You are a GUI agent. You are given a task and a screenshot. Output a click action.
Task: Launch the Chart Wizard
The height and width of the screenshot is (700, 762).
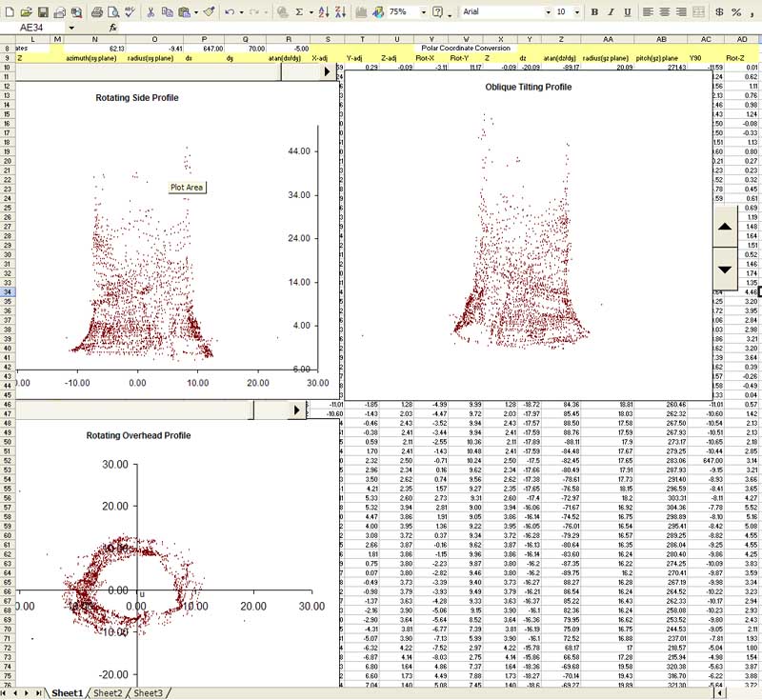(361, 12)
